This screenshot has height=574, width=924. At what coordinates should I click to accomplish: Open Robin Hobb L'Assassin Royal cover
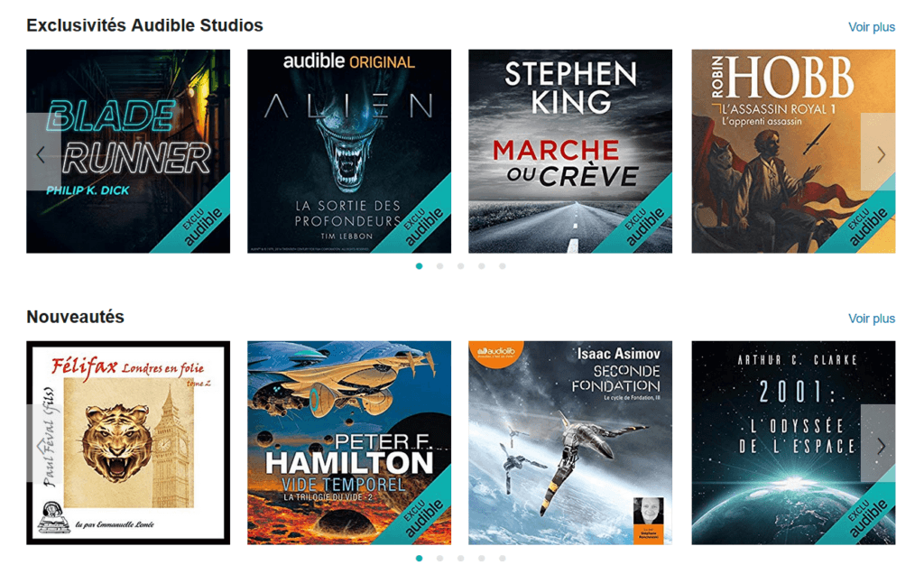point(794,152)
